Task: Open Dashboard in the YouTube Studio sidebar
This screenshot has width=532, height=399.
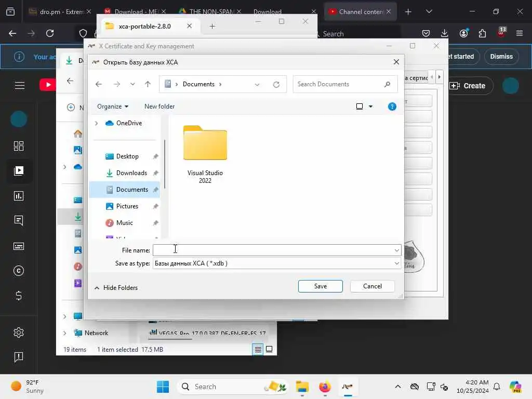Action: [19, 146]
